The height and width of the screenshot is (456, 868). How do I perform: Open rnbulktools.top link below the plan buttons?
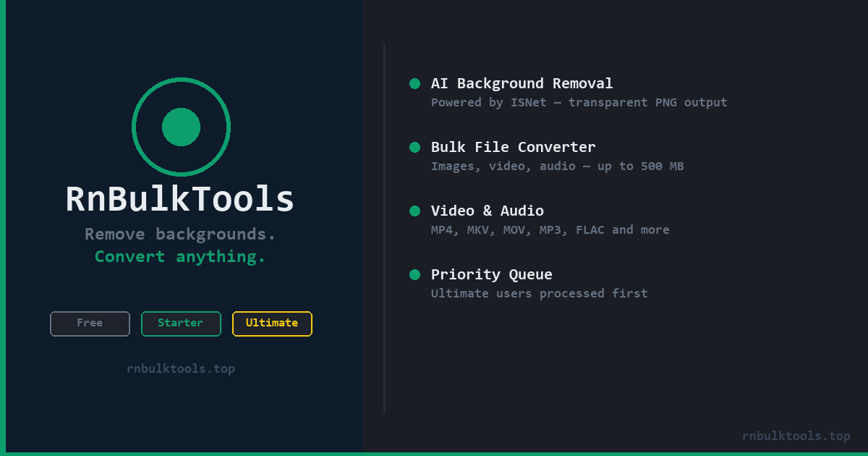181,368
